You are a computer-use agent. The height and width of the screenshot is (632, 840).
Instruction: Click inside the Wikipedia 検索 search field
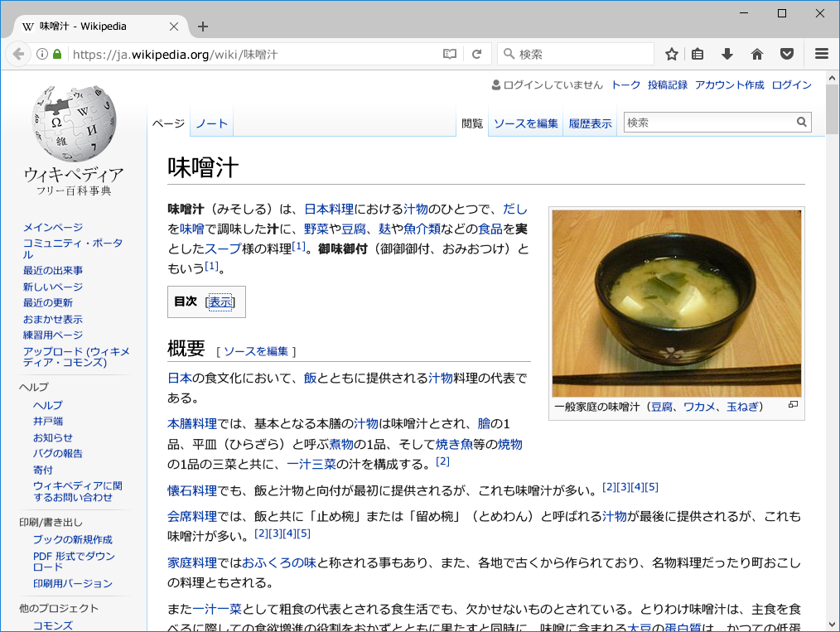[x=710, y=122]
